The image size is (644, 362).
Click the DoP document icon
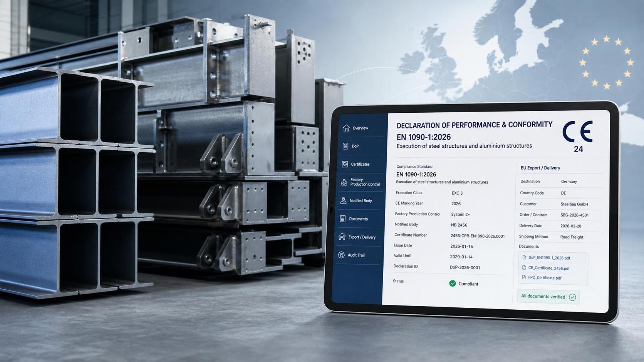(x=345, y=146)
